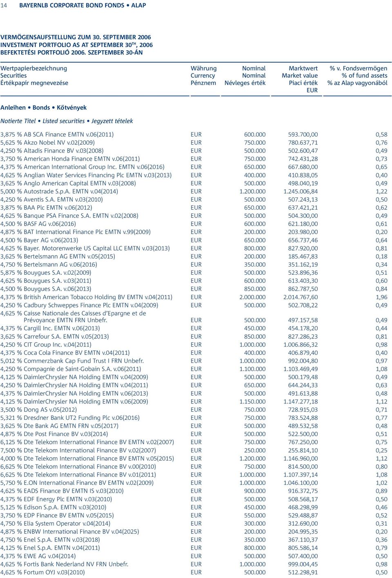This screenshot has width=392, height=578.
Task: Select page header 'BAYERNLB CORPORATE BOND FONDS • ALAP'
Action: 82,5
